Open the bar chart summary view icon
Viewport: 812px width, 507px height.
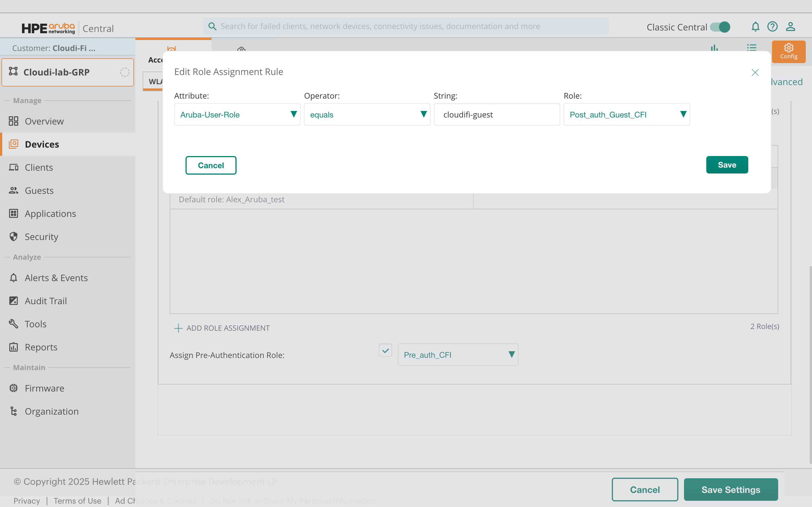714,48
